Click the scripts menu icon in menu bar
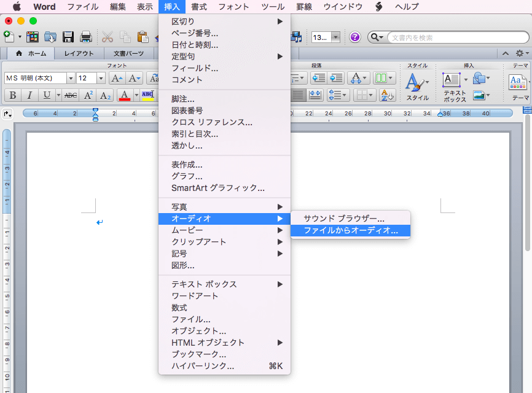532x393 pixels. coord(378,6)
